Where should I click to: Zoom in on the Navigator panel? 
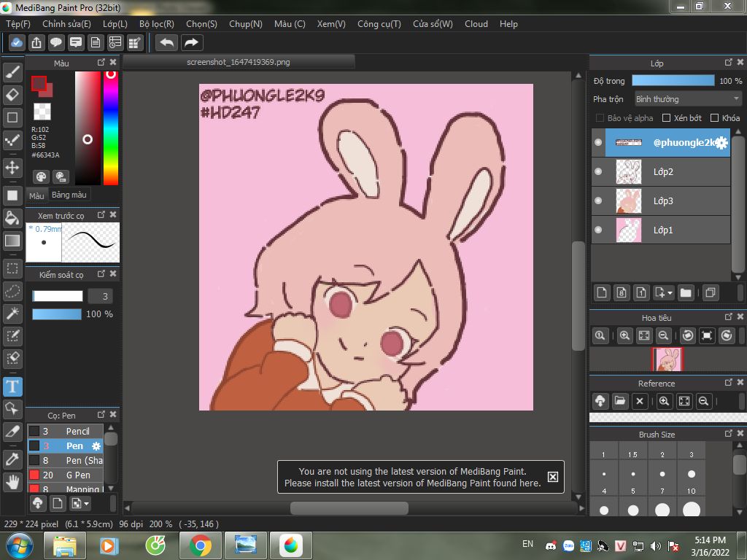(624, 335)
